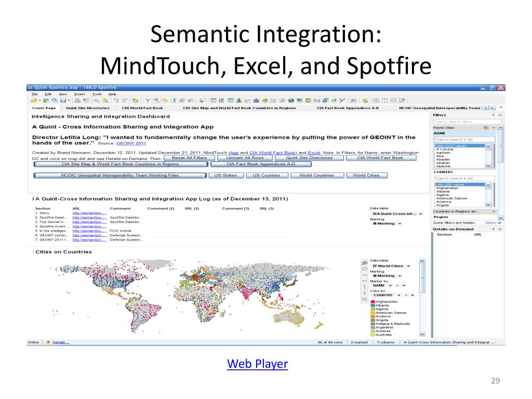Insert a Bar Chart from toolbar
Viewport: 532px width, 399px height.
click(239, 100)
